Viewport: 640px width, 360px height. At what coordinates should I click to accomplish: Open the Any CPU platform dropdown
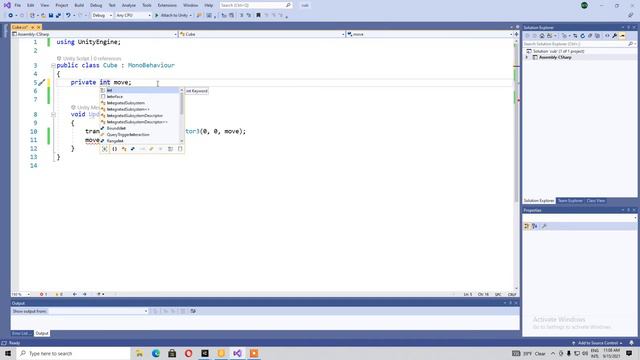[x=133, y=15]
